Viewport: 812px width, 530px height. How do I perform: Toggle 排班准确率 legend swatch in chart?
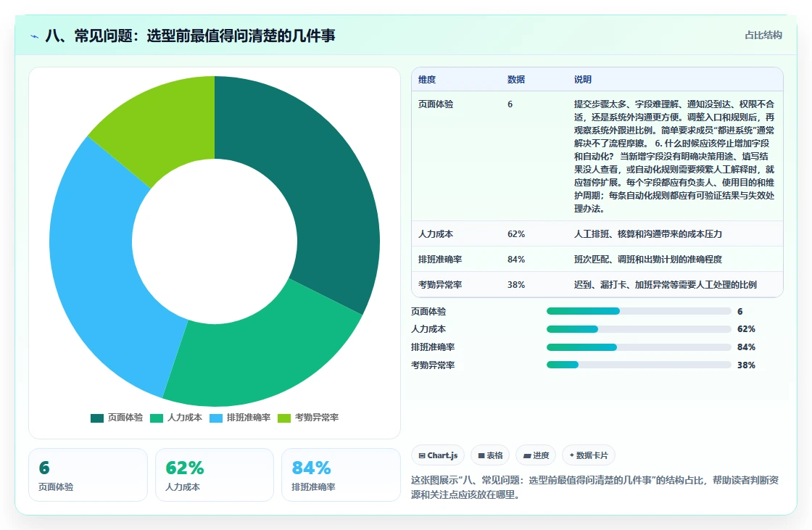pyautogui.click(x=216, y=418)
